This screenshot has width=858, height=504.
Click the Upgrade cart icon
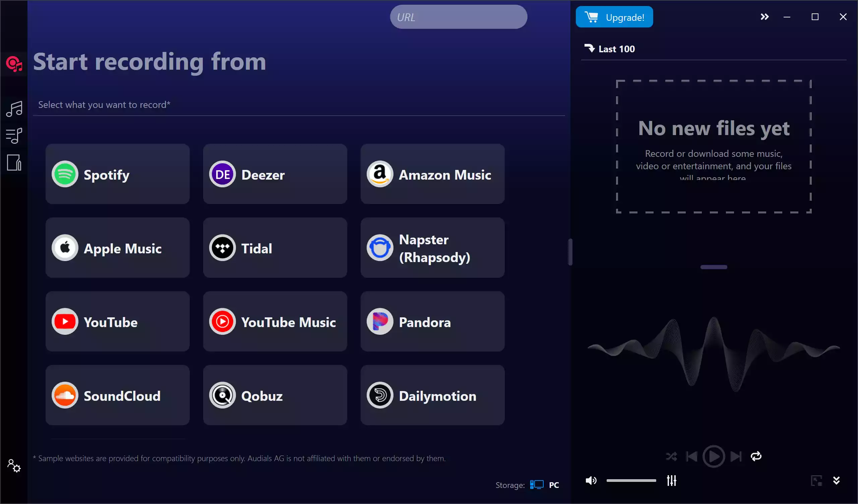pyautogui.click(x=592, y=17)
